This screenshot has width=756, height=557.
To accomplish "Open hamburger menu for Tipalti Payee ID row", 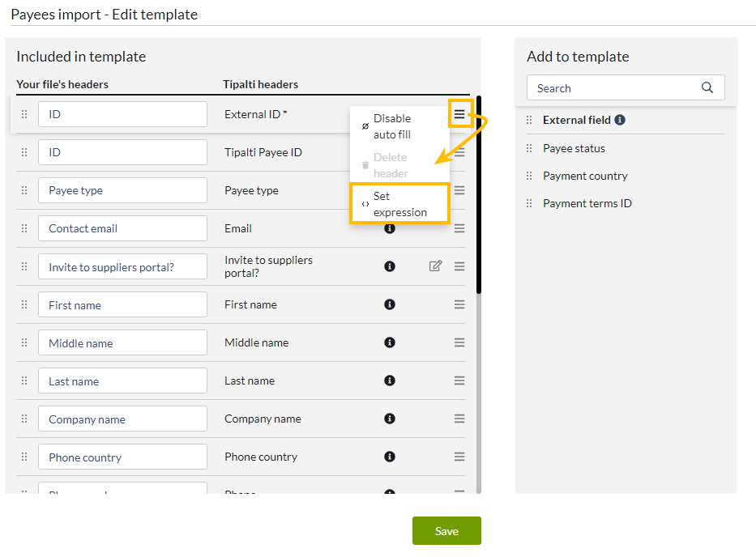I will coord(460,152).
